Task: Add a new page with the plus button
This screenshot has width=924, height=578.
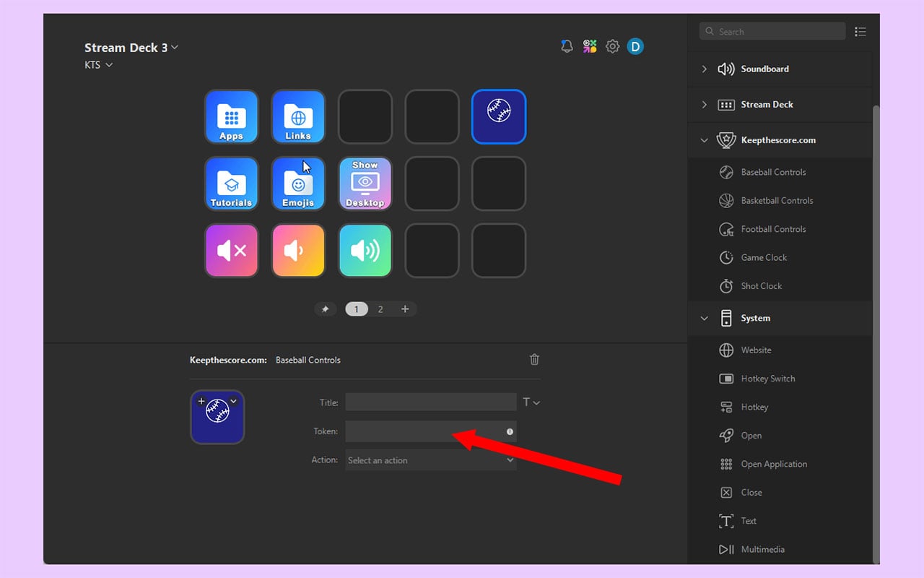Action: pyautogui.click(x=405, y=309)
